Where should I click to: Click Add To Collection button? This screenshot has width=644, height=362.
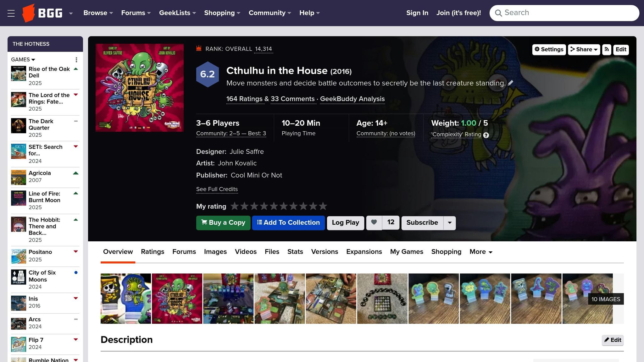click(x=288, y=223)
